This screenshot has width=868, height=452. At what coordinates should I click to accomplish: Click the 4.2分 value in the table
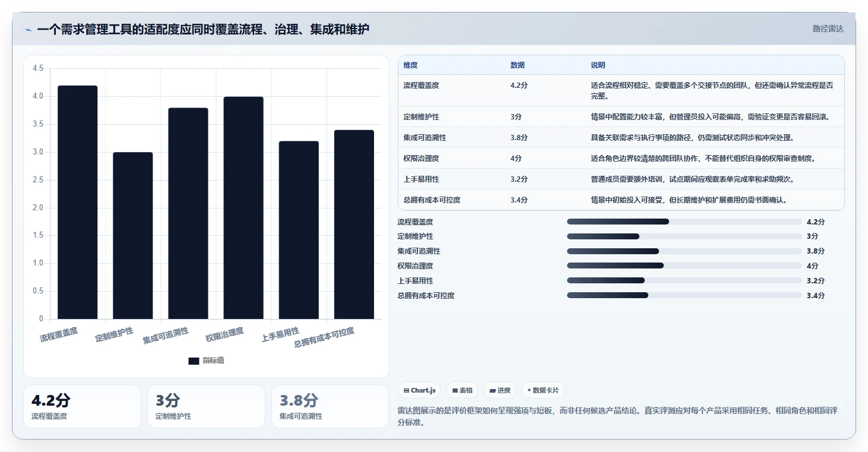pos(519,86)
